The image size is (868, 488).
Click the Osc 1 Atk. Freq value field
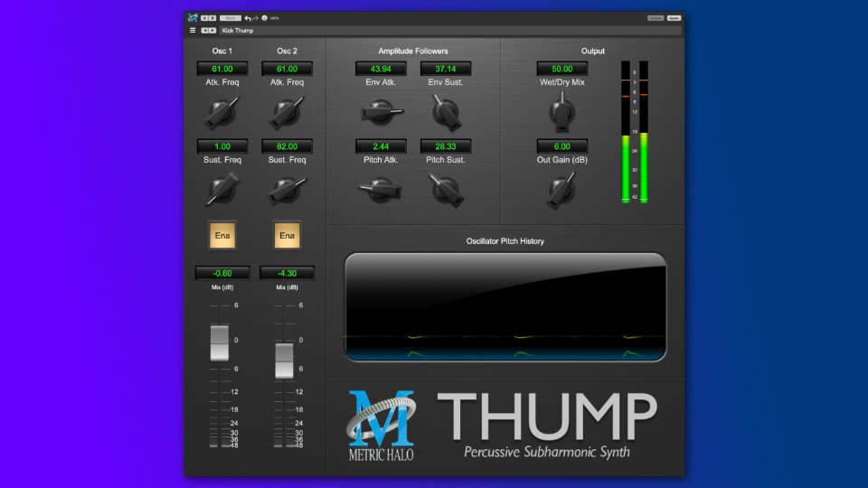click(x=222, y=69)
